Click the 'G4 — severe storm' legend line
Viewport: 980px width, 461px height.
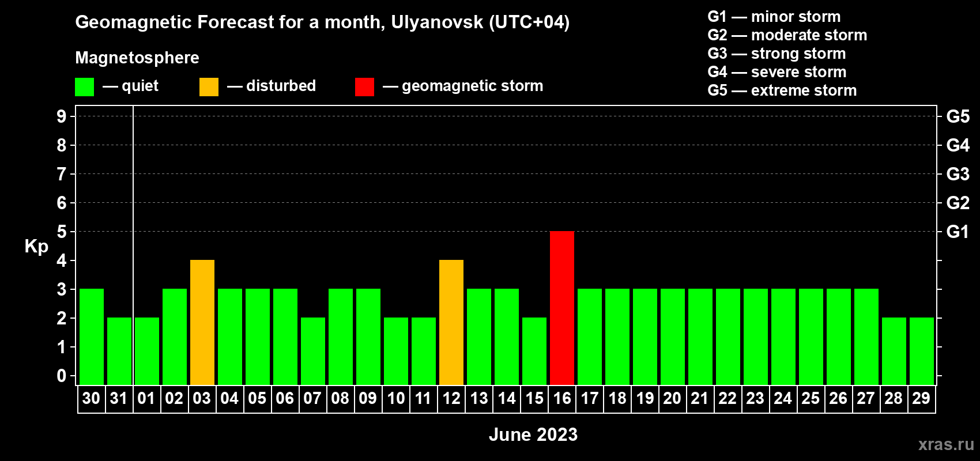[777, 72]
